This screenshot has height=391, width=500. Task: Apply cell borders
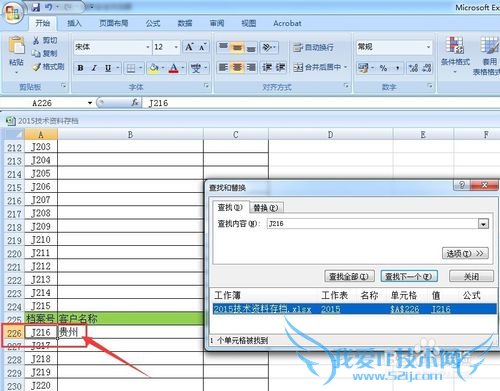[131, 68]
